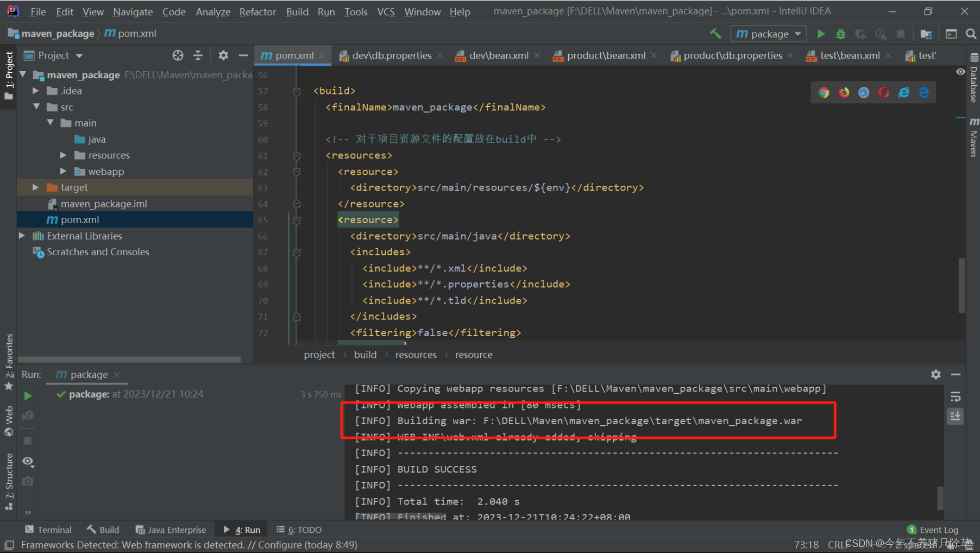Image resolution: width=980 pixels, height=554 pixels.
Task: Switch to test\bean.xml editor tab
Action: point(849,55)
